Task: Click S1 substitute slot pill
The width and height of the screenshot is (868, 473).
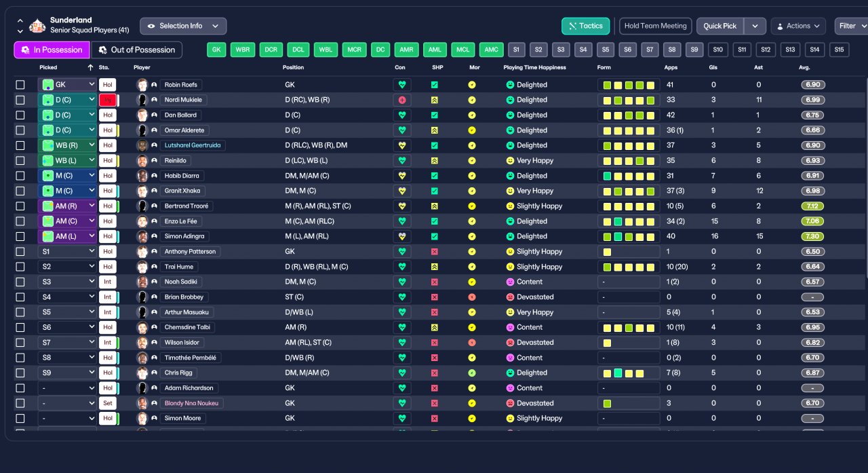Action: tap(516, 50)
